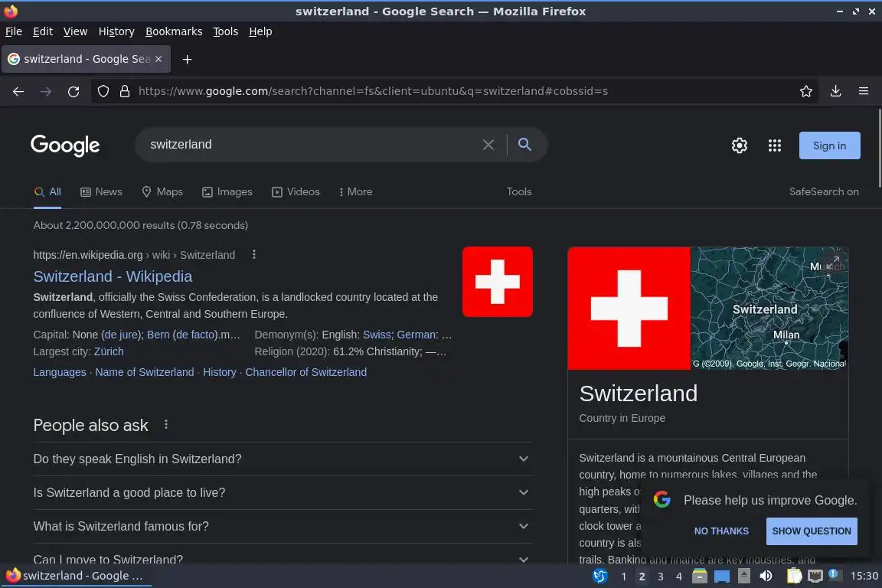Expand 'Is Switzerland a good place to live?'

[283, 493]
